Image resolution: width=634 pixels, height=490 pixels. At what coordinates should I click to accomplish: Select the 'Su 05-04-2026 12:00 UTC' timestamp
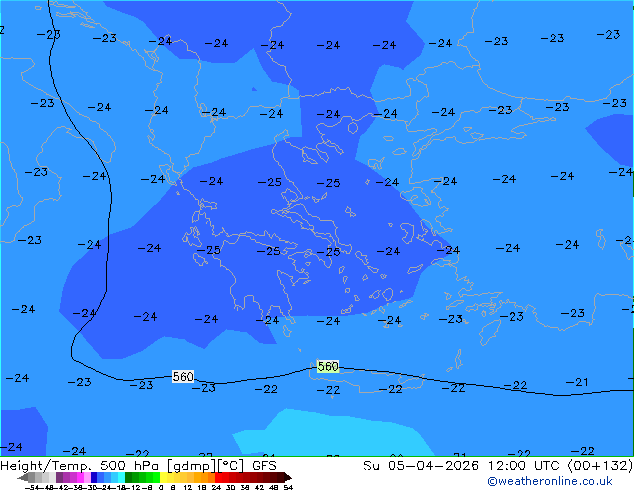[x=463, y=466]
